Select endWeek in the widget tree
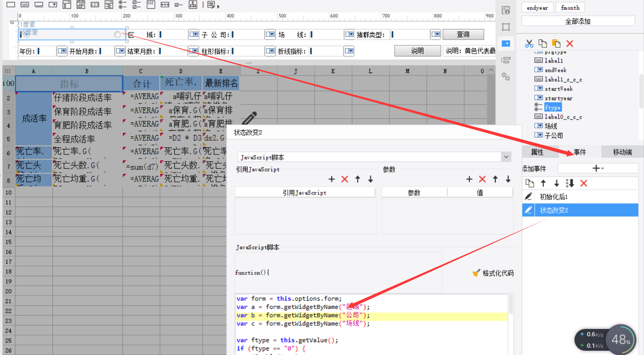The image size is (644, 355). [556, 70]
